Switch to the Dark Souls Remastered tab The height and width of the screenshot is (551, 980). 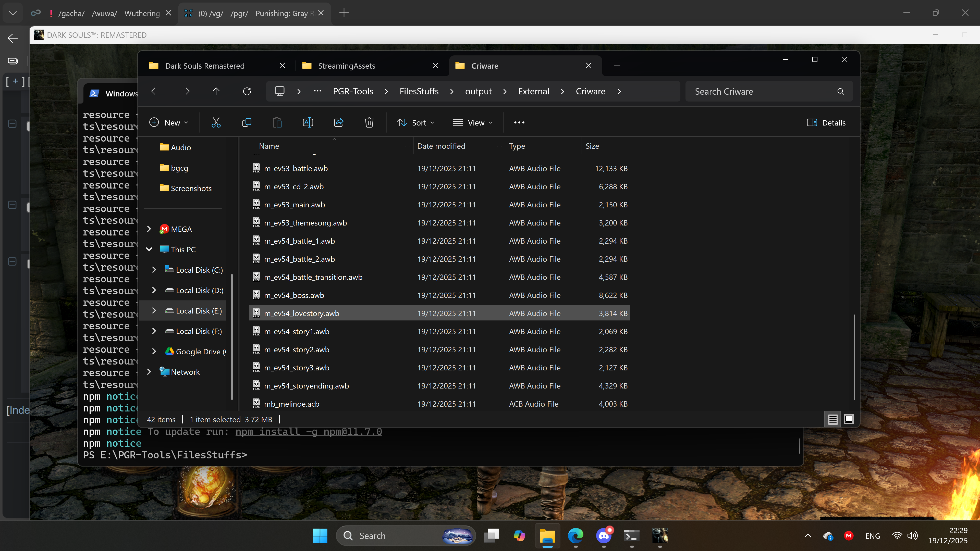[x=205, y=66]
